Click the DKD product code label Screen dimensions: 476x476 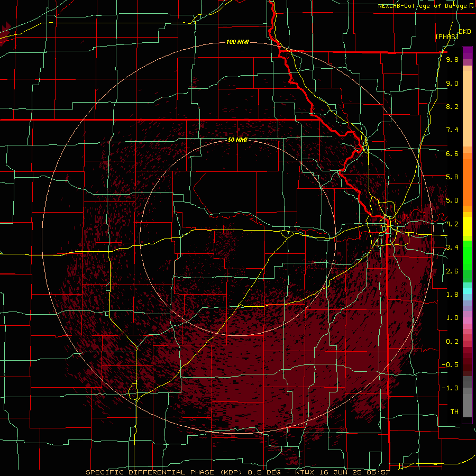coord(465,32)
